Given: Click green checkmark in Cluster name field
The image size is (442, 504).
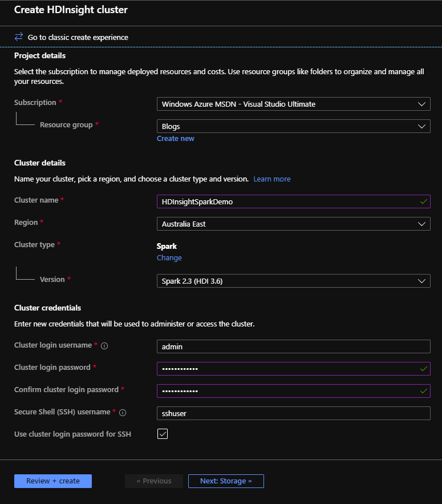Looking at the screenshot, I should (423, 201).
